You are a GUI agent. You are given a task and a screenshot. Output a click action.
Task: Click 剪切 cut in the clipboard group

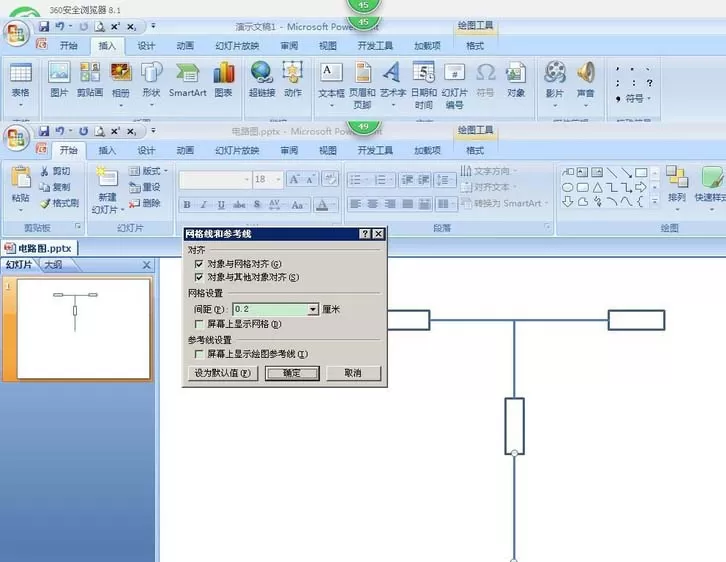[56, 171]
